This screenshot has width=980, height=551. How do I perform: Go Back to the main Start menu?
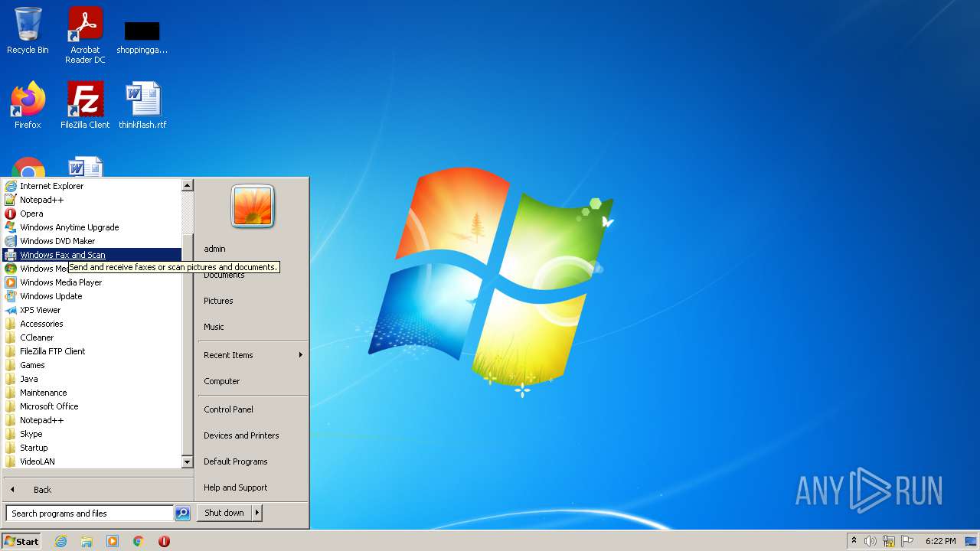click(98, 490)
